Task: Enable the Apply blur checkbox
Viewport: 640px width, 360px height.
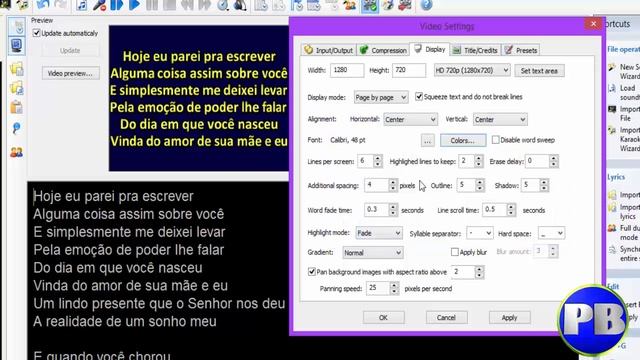Action: tap(454, 252)
